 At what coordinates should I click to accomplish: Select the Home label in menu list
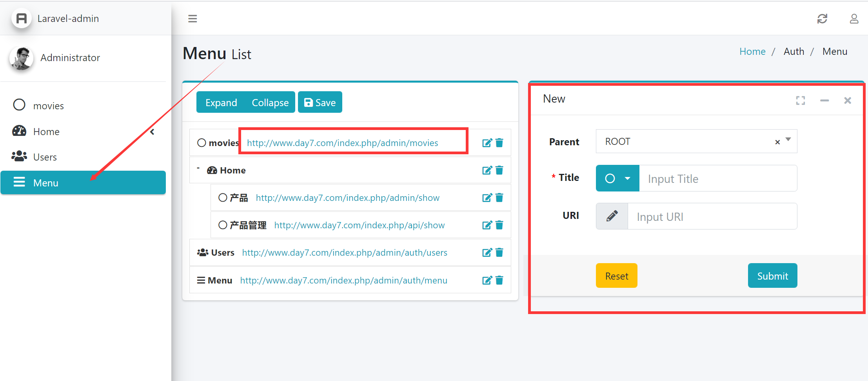point(233,170)
